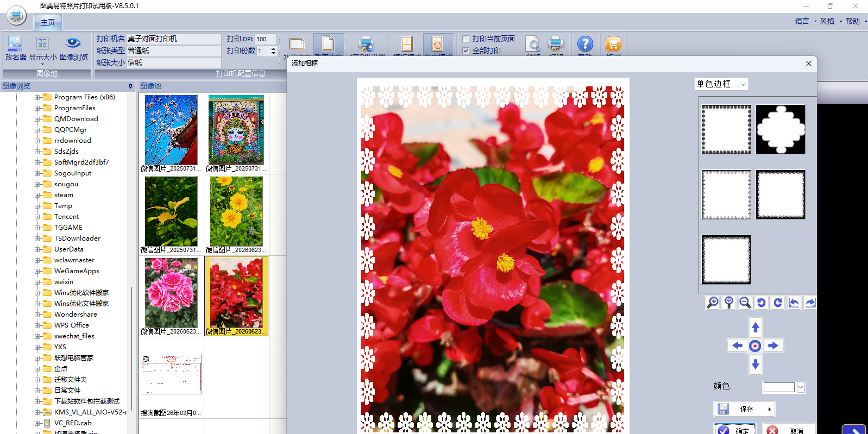
Task: Move the photo down with the arrow
Action: point(755,364)
